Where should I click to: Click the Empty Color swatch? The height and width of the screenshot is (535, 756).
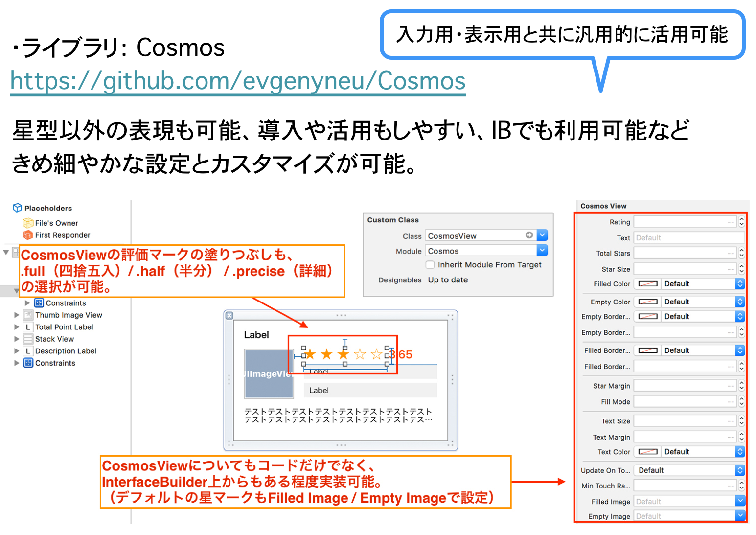[x=648, y=302]
